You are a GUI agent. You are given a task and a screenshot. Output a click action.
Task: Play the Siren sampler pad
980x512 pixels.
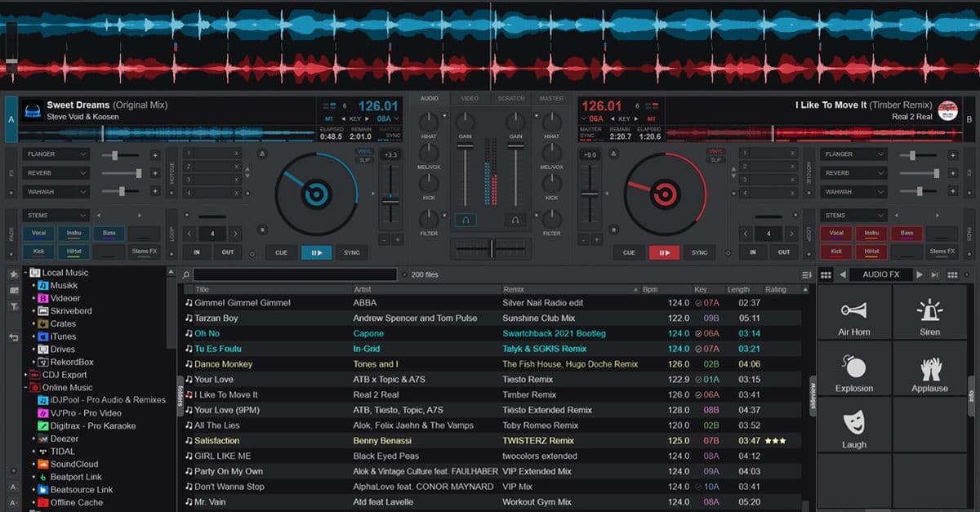(929, 314)
